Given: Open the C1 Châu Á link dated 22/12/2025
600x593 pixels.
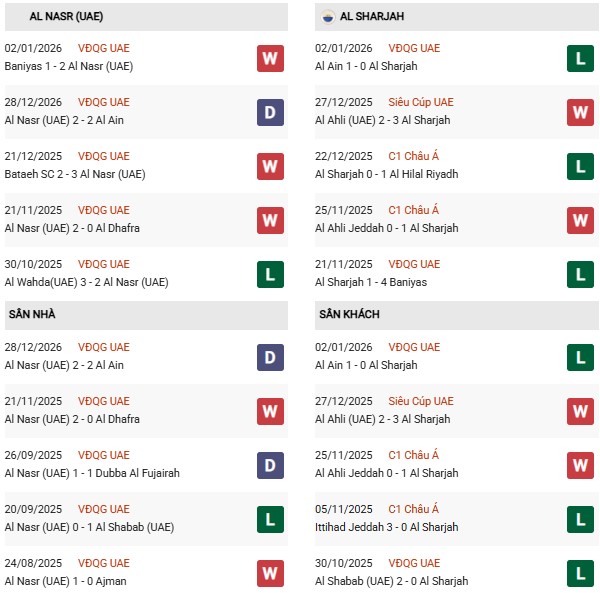Looking at the screenshot, I should [410, 156].
